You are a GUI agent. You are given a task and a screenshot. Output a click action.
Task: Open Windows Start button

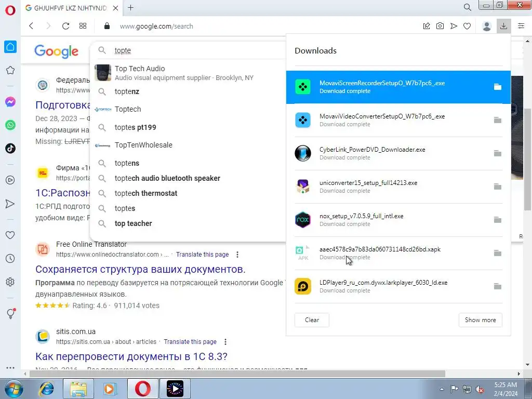point(14,389)
